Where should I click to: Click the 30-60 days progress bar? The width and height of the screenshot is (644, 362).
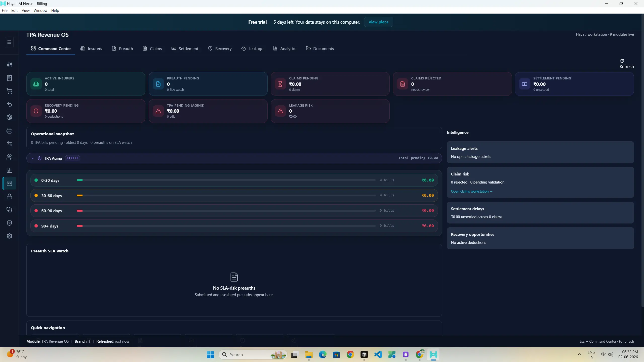pos(226,195)
